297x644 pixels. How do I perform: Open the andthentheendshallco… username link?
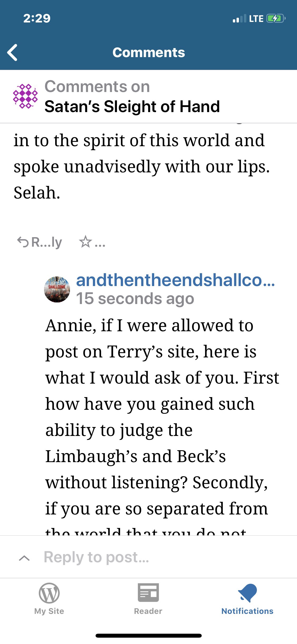[175, 280]
